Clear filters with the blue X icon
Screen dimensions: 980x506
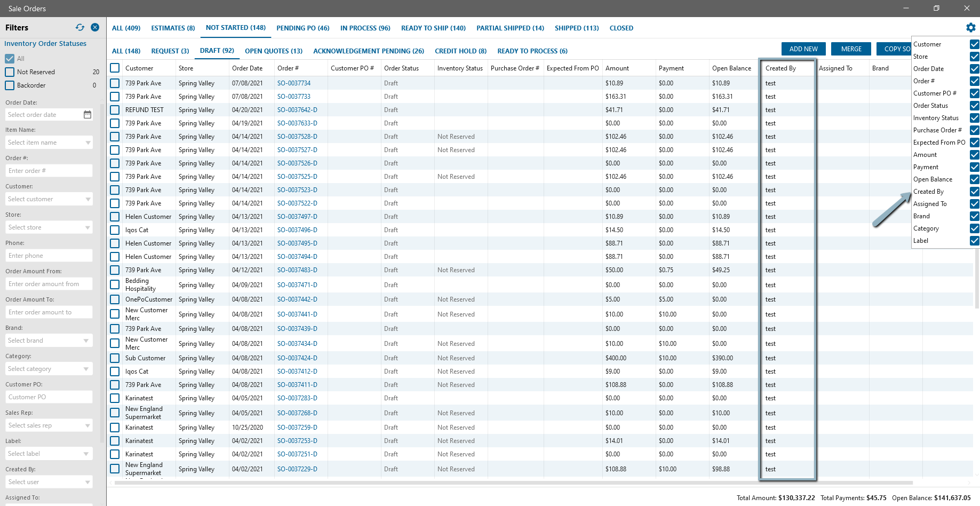pos(95,27)
